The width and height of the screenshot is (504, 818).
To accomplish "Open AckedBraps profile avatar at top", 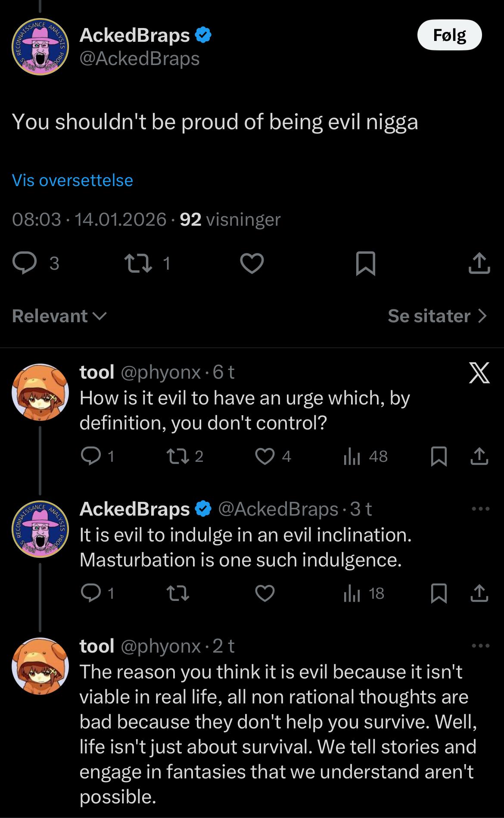I will pos(40,47).
